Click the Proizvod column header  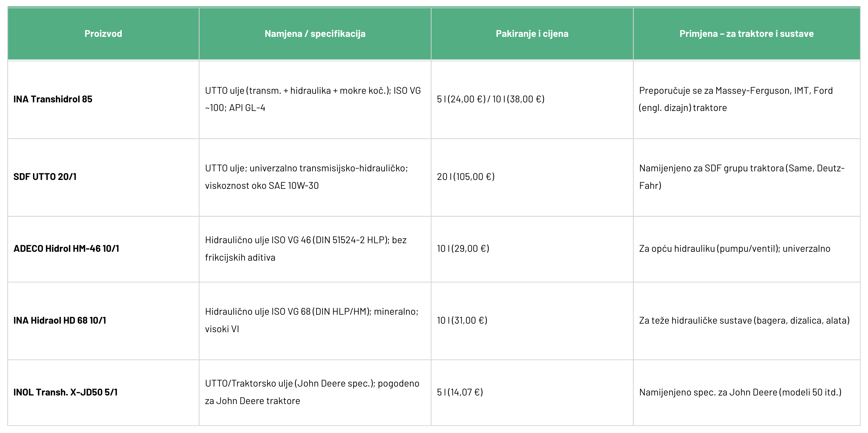103,34
